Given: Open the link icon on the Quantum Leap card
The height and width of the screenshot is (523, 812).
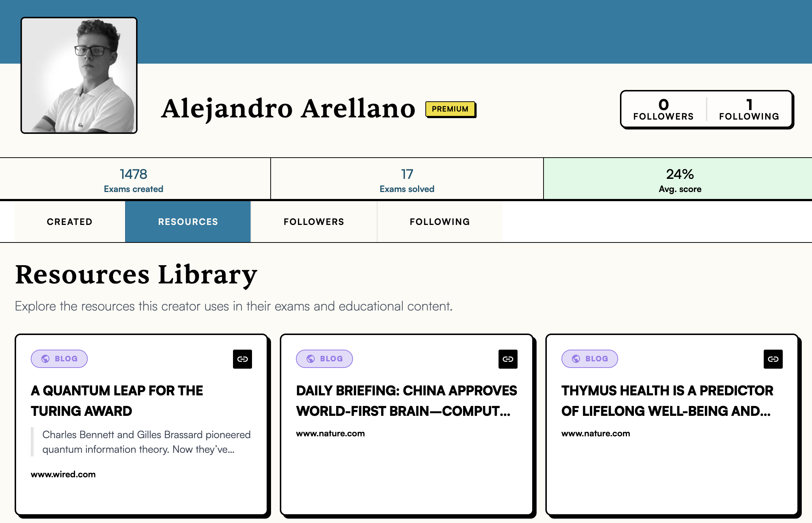Looking at the screenshot, I should pos(243,359).
